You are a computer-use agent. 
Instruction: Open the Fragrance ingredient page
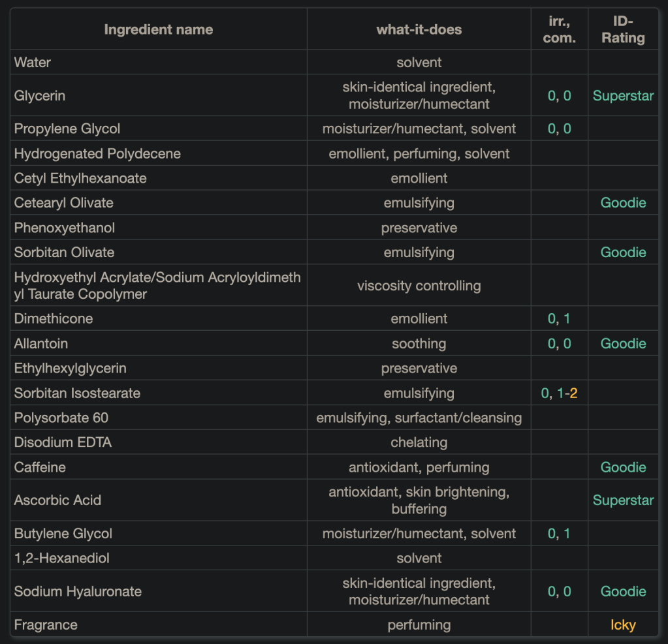pos(46,625)
